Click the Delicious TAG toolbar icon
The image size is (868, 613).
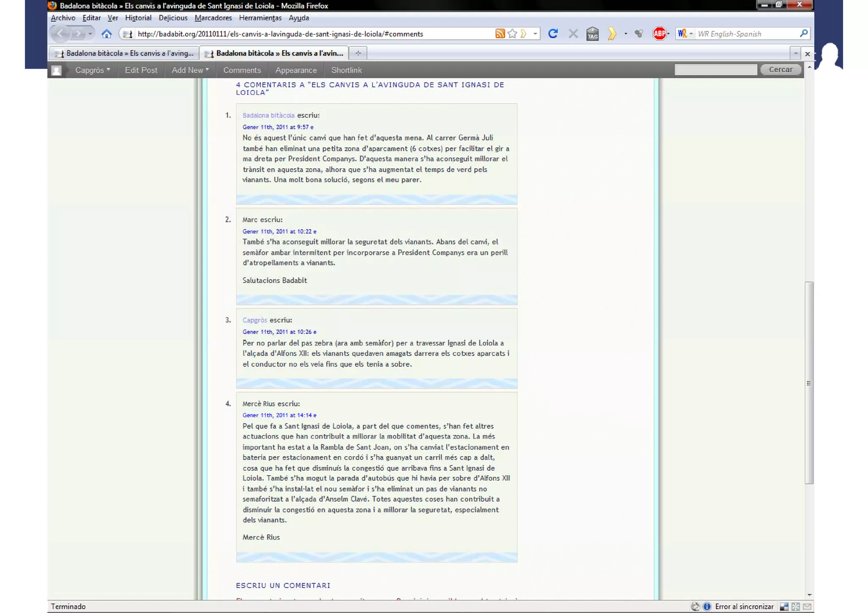click(593, 34)
